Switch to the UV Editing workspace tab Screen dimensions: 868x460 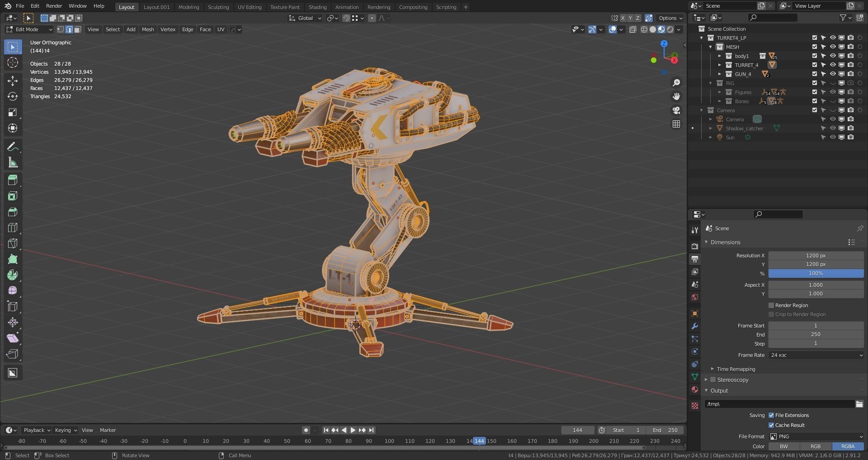250,7
